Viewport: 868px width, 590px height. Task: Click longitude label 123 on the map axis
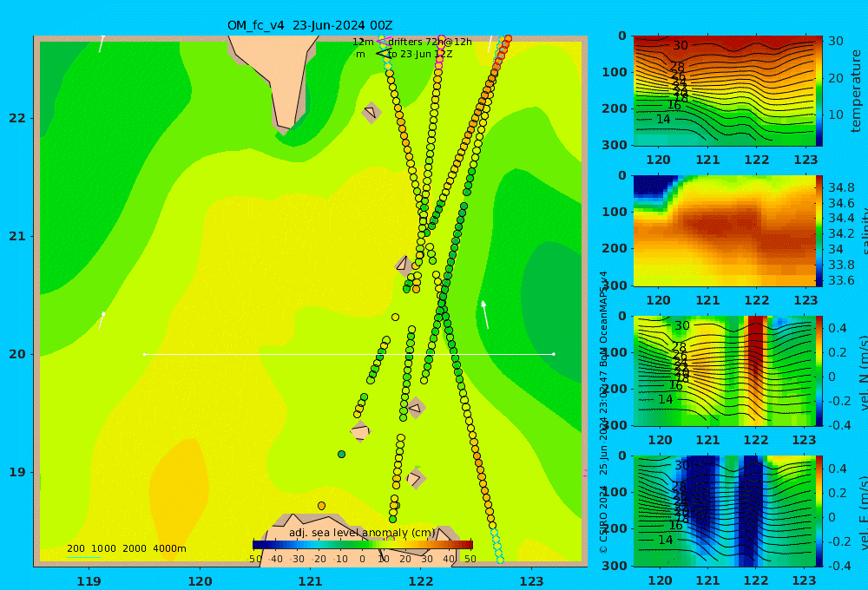tap(532, 581)
